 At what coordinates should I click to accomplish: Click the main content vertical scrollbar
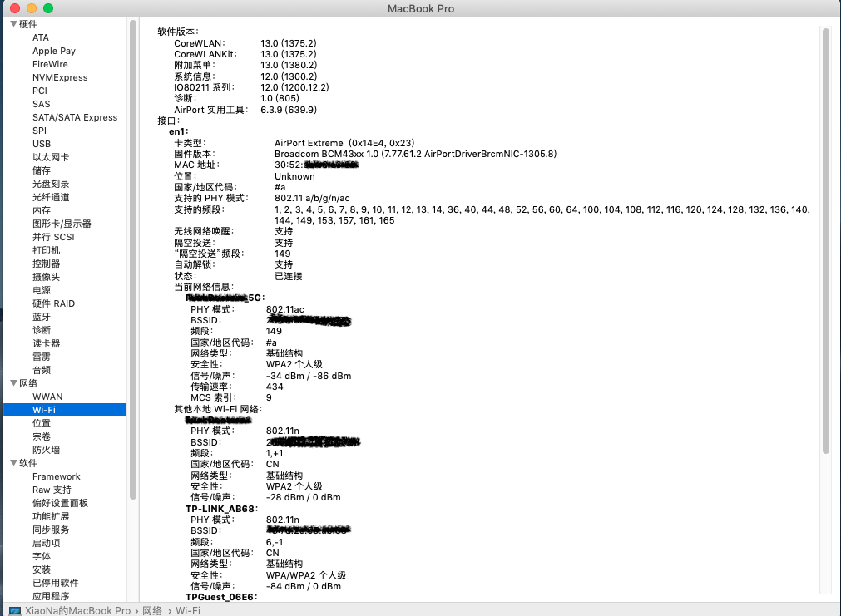coord(826,241)
